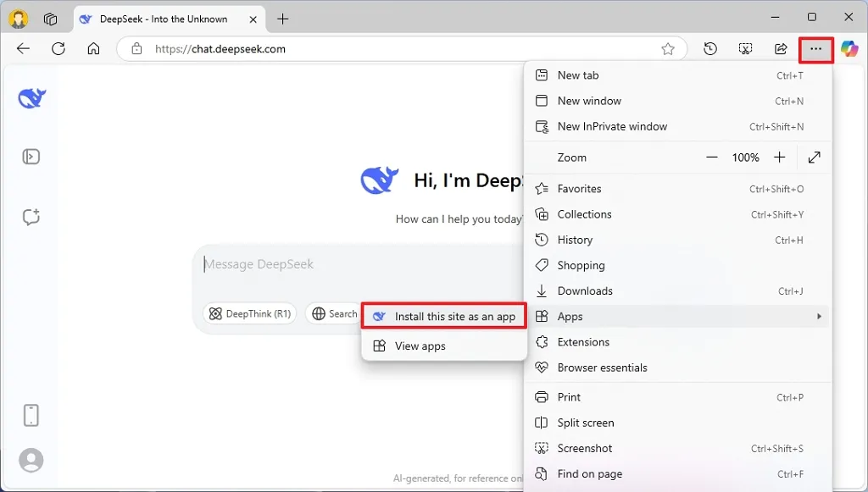
Task: Select Install this site as an app
Action: click(443, 315)
